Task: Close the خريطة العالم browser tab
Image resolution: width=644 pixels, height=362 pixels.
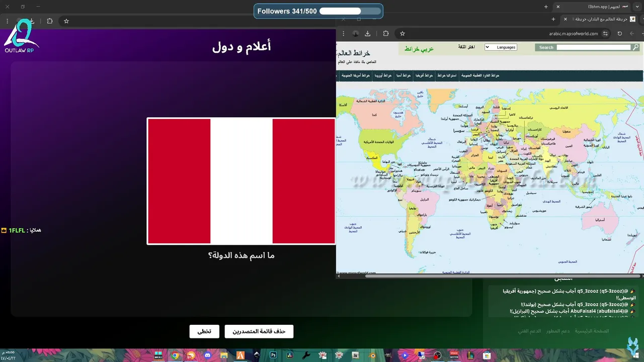Action: [566, 19]
